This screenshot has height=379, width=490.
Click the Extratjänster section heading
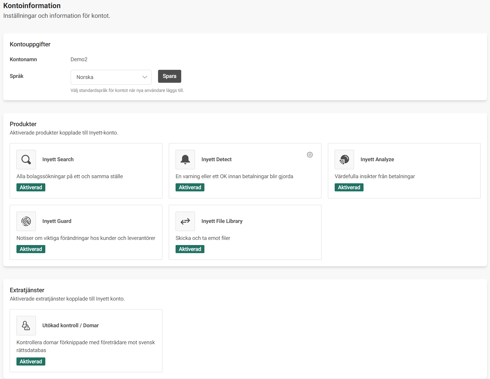pyautogui.click(x=27, y=290)
